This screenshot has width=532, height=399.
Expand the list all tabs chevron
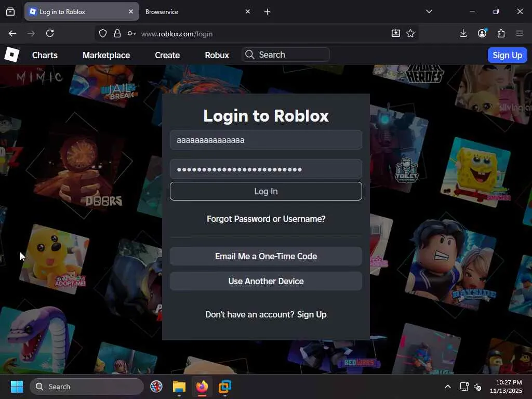pos(429,11)
